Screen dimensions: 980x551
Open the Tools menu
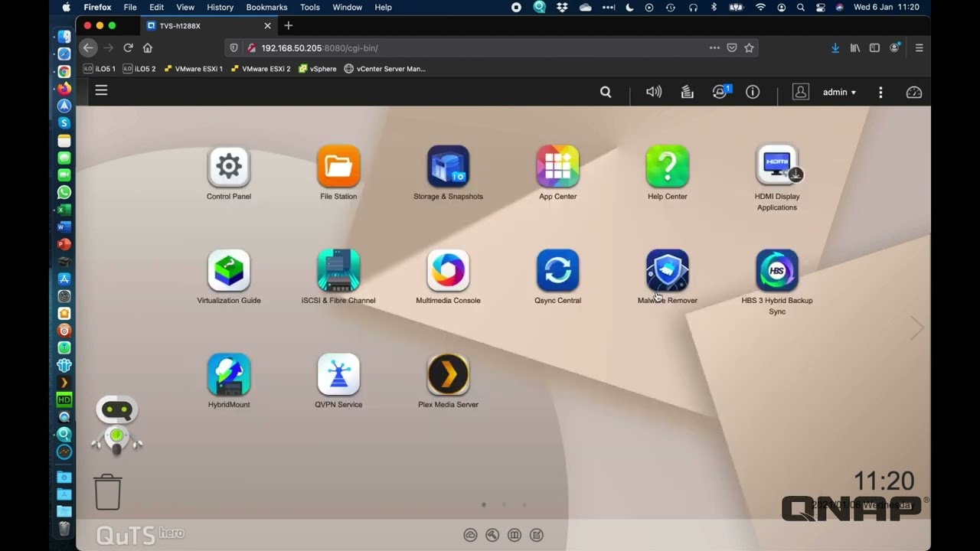click(x=310, y=7)
